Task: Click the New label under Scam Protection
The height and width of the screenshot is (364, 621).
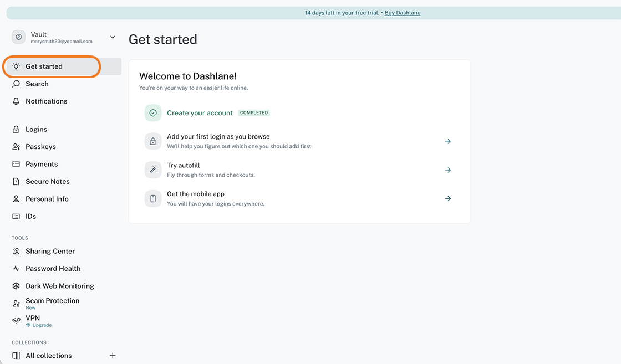Action: point(30,308)
